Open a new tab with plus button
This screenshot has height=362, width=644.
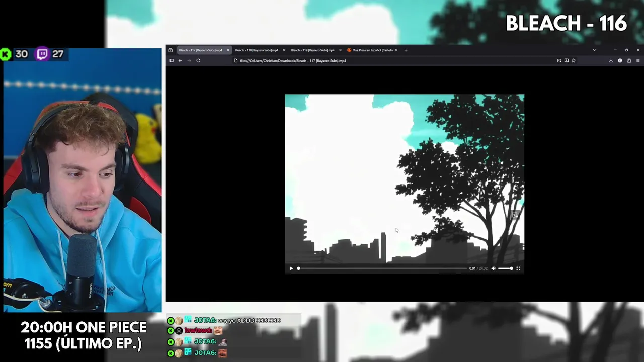[x=406, y=50]
